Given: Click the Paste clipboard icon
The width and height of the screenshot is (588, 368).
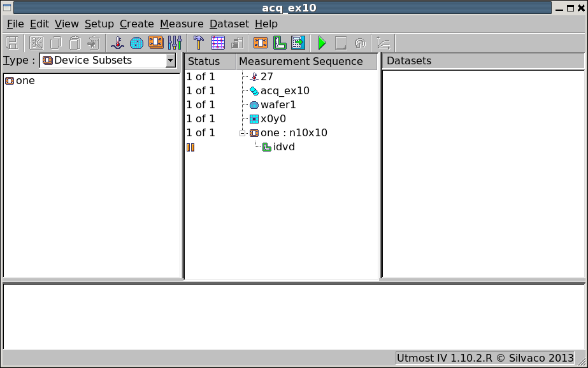Looking at the screenshot, I should pos(75,43).
